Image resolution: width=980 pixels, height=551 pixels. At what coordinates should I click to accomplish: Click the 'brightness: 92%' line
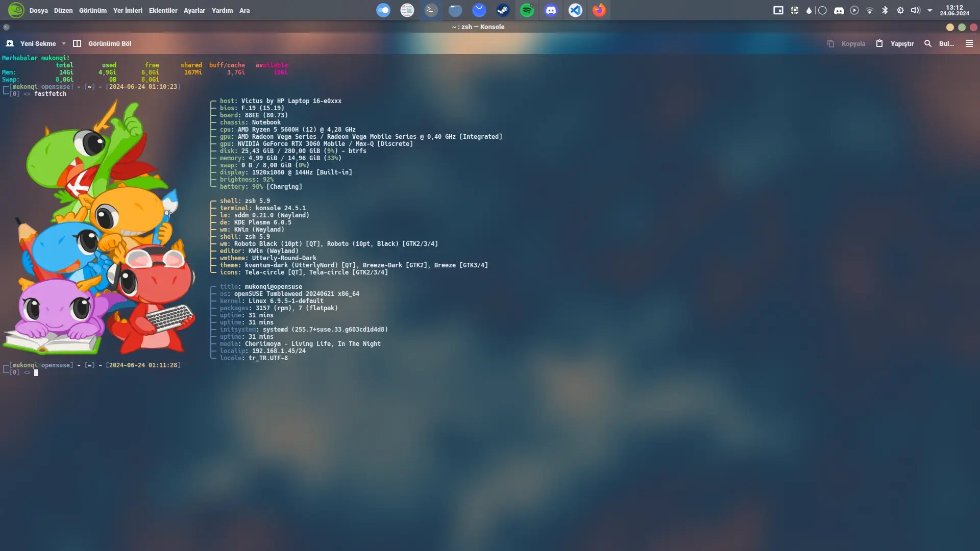tap(247, 180)
